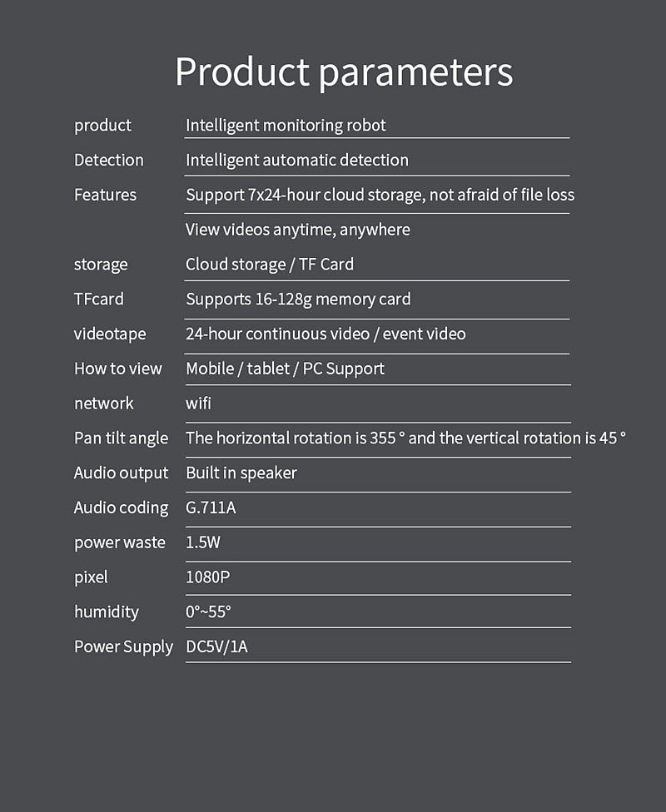The width and height of the screenshot is (666, 812).
Task: Click 'Intelligent automatic detection' value
Action: (297, 161)
